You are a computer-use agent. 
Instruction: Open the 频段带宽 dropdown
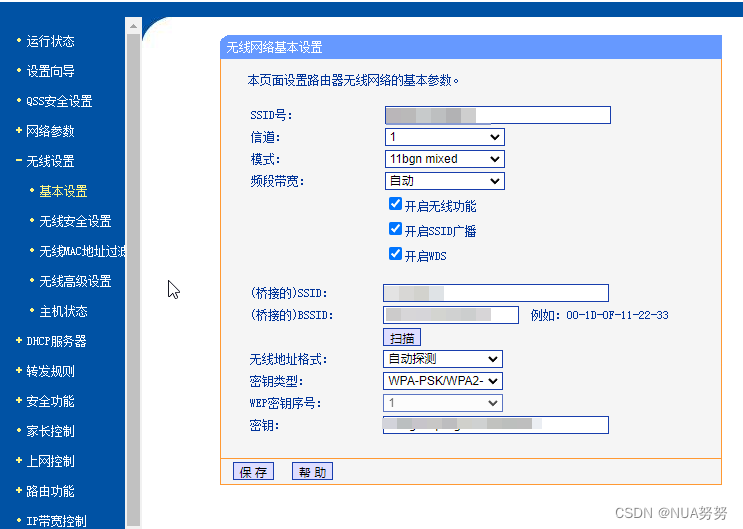point(444,181)
